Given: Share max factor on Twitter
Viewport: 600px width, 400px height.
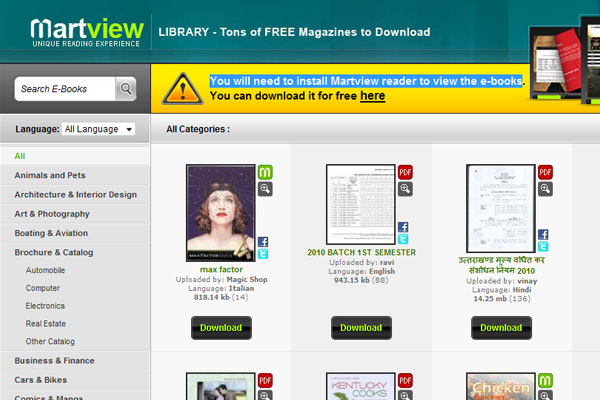Looking at the screenshot, I should (x=263, y=254).
